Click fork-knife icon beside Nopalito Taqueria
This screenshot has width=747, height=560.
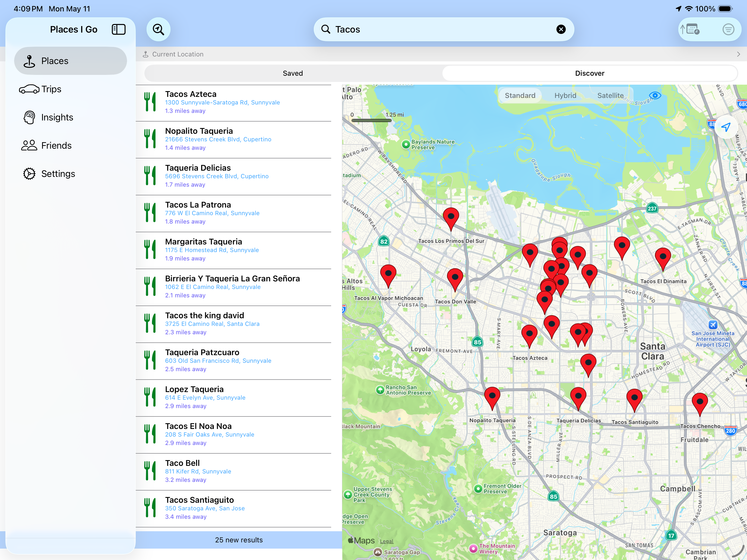[x=150, y=139]
